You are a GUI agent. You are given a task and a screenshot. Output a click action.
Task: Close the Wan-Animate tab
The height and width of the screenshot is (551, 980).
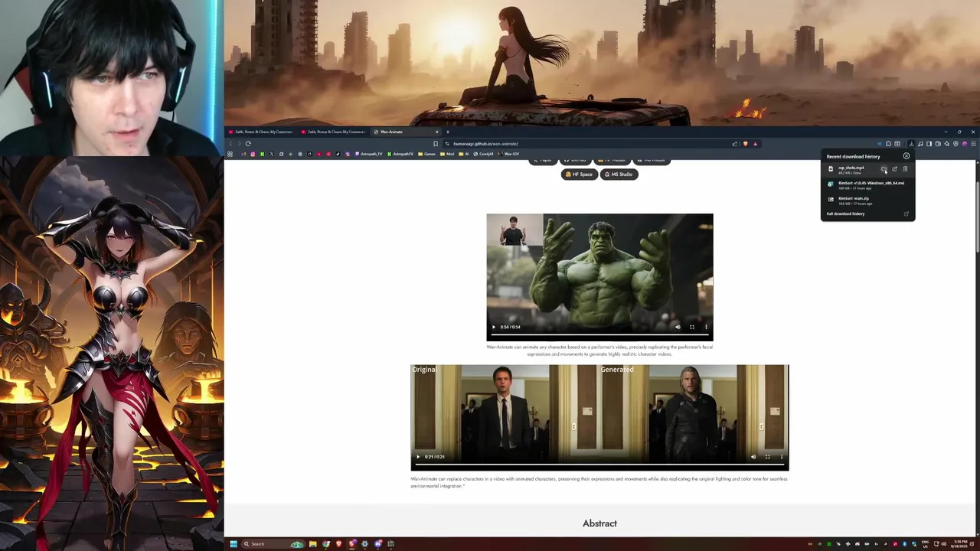pyautogui.click(x=437, y=132)
